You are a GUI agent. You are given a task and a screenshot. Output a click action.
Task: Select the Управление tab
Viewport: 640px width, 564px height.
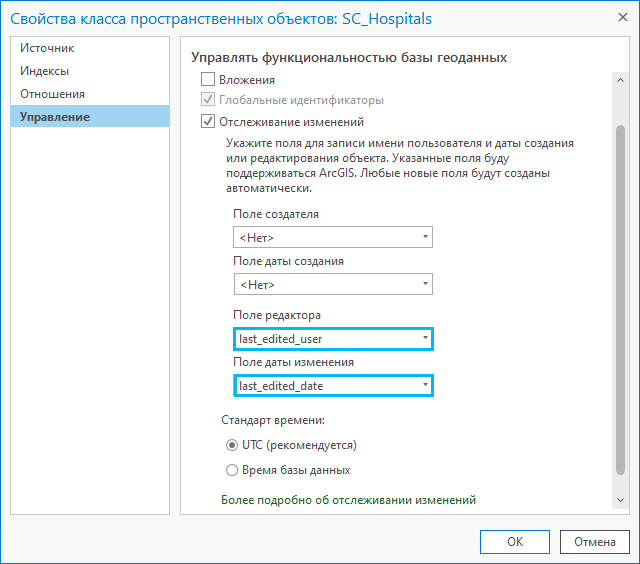90,117
